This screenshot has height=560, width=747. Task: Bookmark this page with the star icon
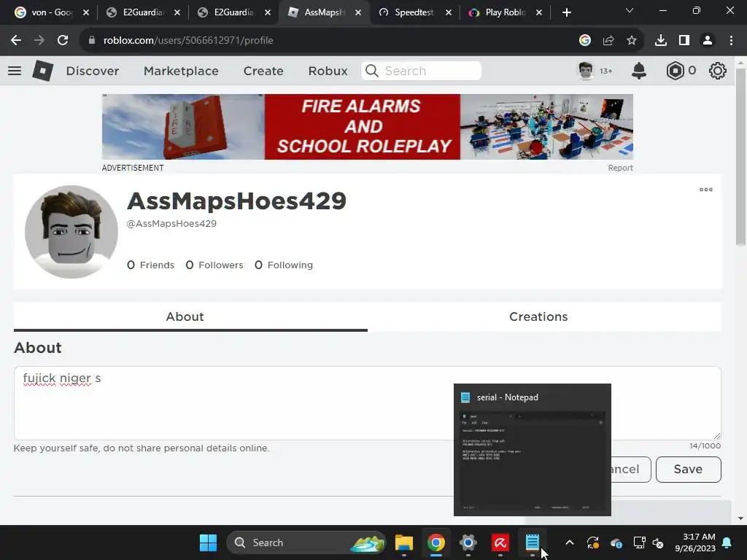click(631, 41)
